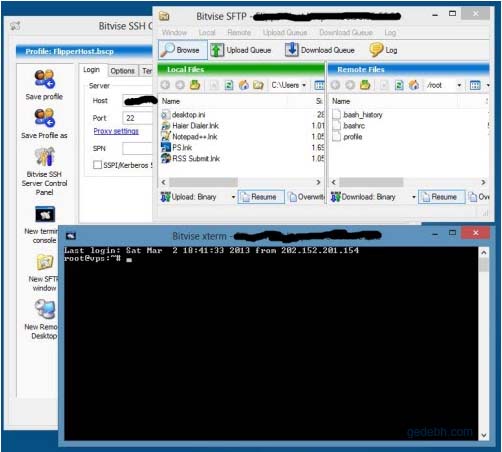Go up one folder in Local Files
Viewport: 502px width, 452px height.
[x=195, y=85]
